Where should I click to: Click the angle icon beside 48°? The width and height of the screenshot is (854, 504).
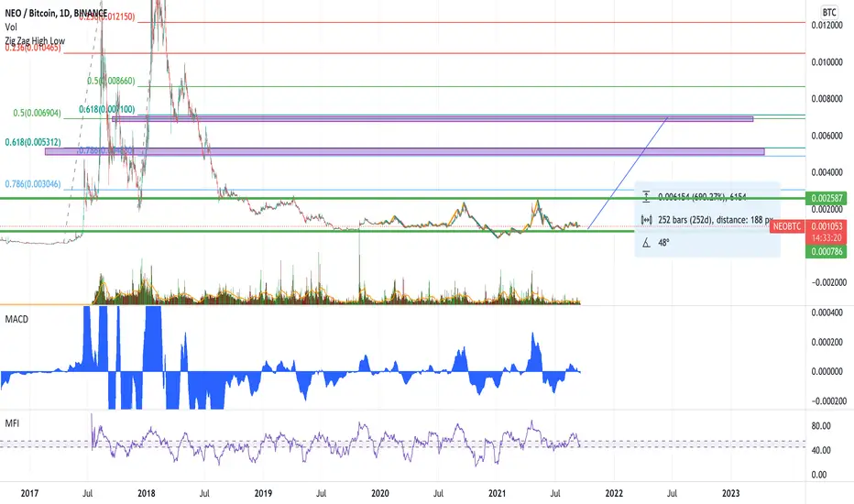tap(646, 243)
